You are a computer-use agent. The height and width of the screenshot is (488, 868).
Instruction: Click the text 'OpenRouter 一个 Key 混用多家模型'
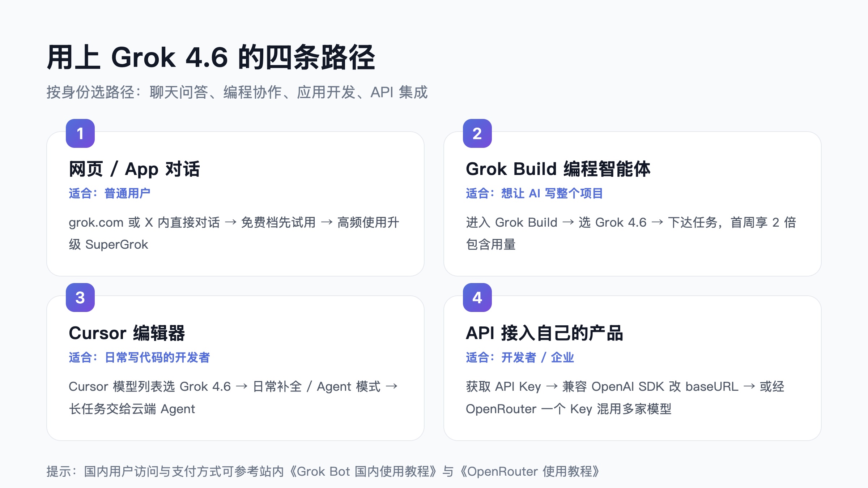pos(569,409)
